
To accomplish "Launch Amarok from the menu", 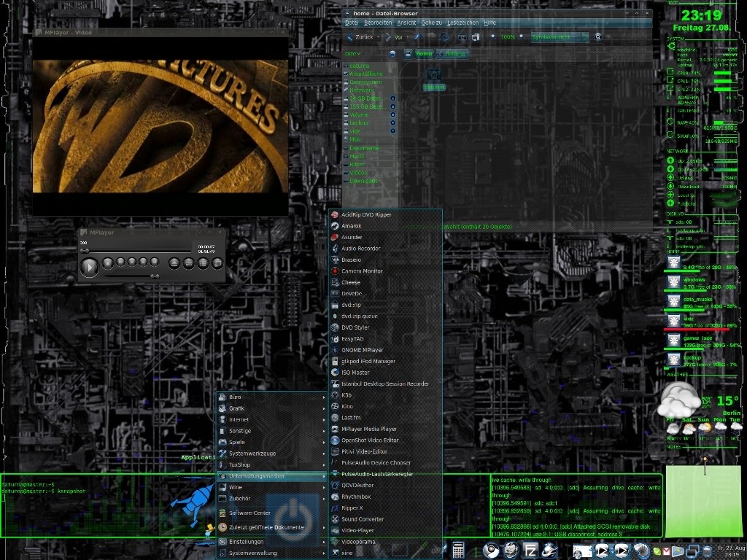I will coord(386,226).
